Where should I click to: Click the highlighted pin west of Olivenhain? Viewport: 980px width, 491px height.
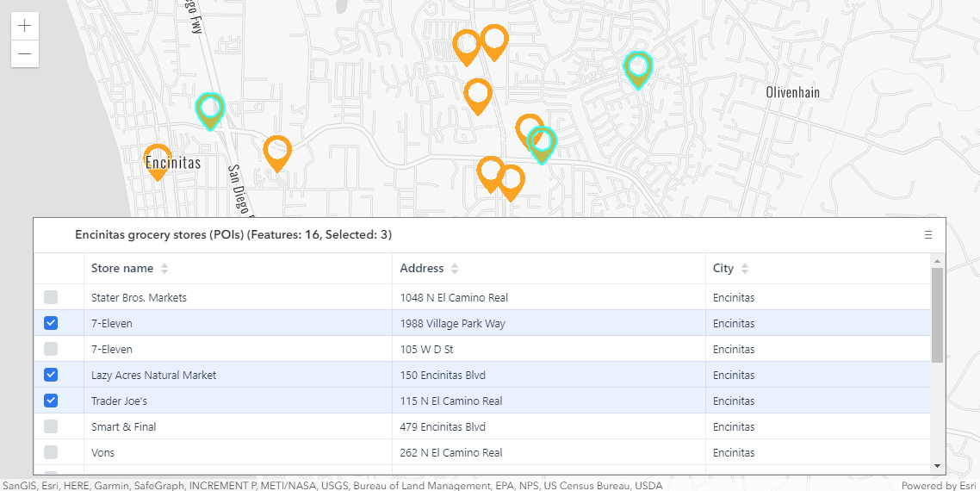coord(637,68)
